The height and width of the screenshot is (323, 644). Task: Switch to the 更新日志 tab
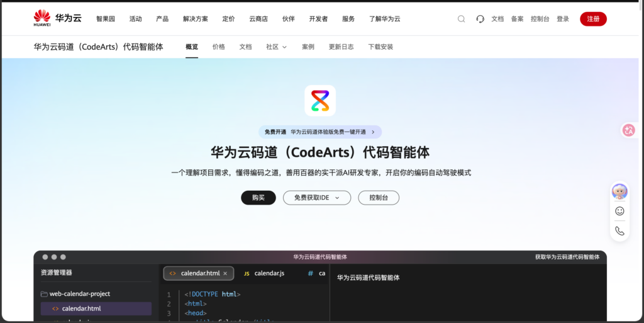coord(341,47)
